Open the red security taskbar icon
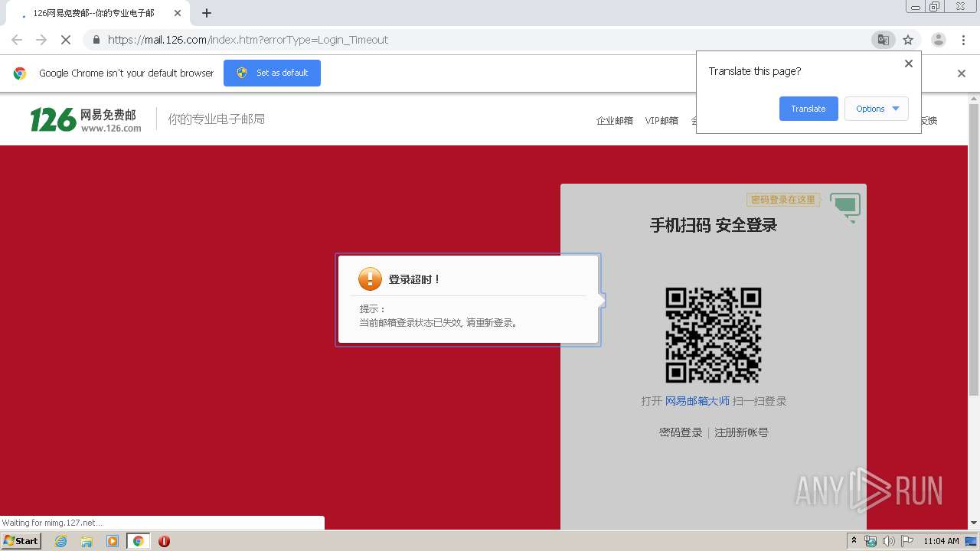Screen dimensions: 980x551 pyautogui.click(x=164, y=541)
